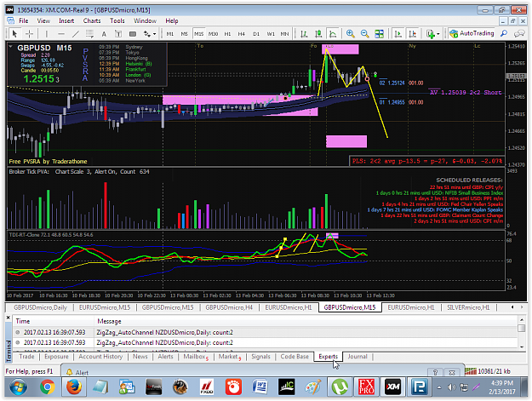This screenshot has height=401, width=532.
Task: Click the Alert window help button
Action: (x=436, y=372)
